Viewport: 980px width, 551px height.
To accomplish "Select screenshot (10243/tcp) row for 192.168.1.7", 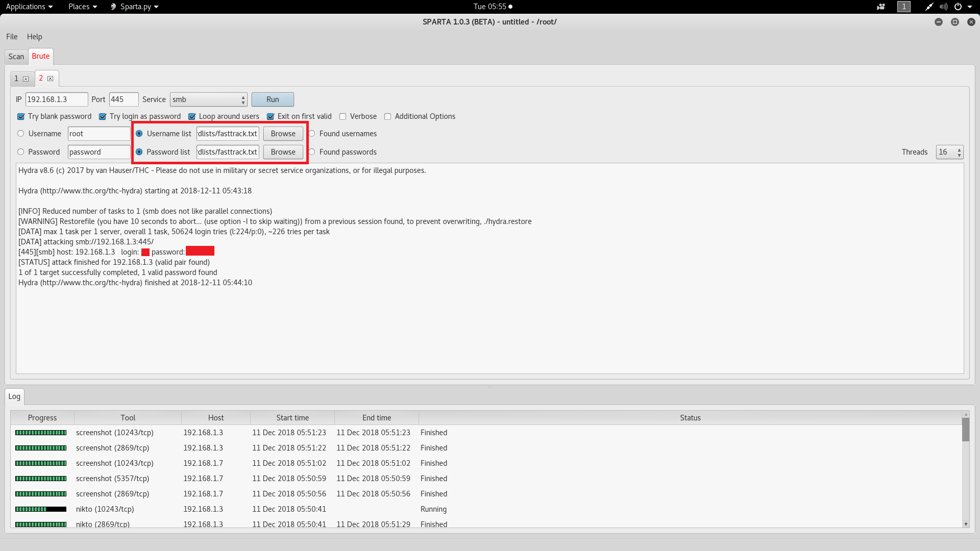I will [486, 463].
